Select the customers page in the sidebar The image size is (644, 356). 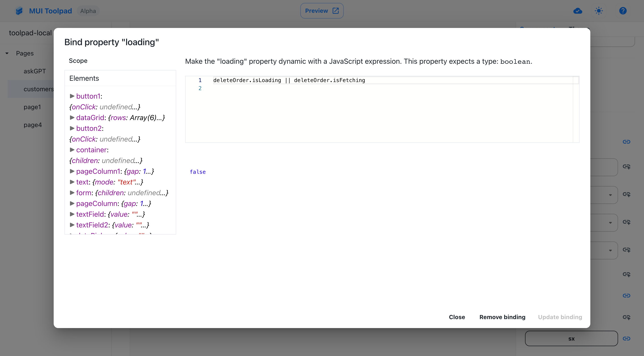pyautogui.click(x=38, y=89)
